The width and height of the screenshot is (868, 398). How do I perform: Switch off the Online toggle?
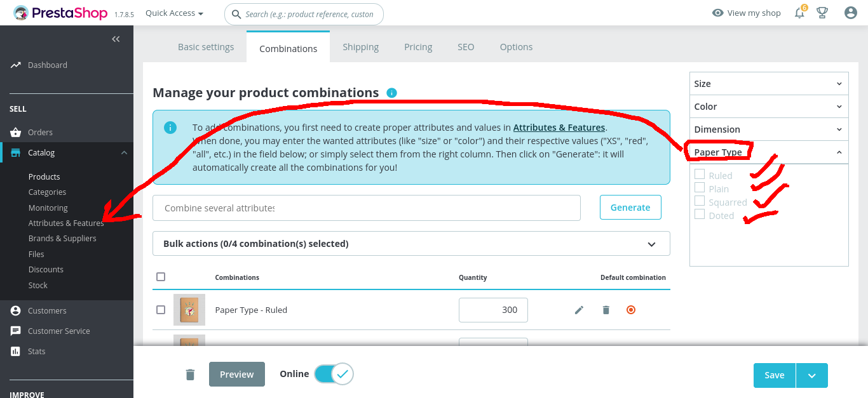coord(334,374)
